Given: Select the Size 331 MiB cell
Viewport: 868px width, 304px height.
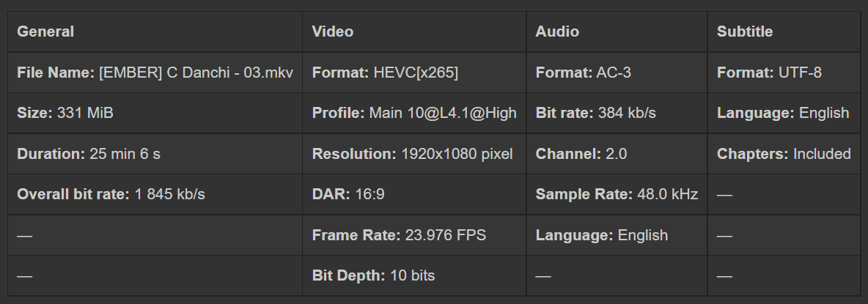Looking at the screenshot, I should click(65, 113).
